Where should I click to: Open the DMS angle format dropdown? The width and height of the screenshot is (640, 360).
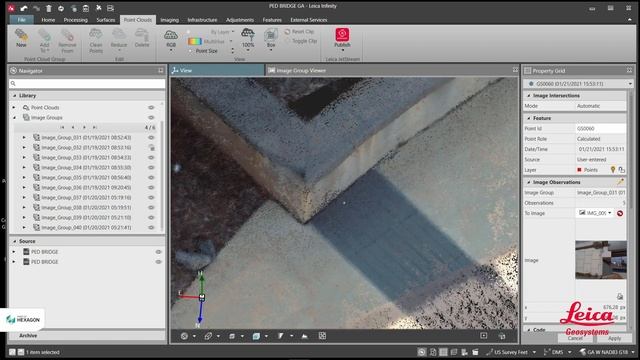(x=569, y=352)
